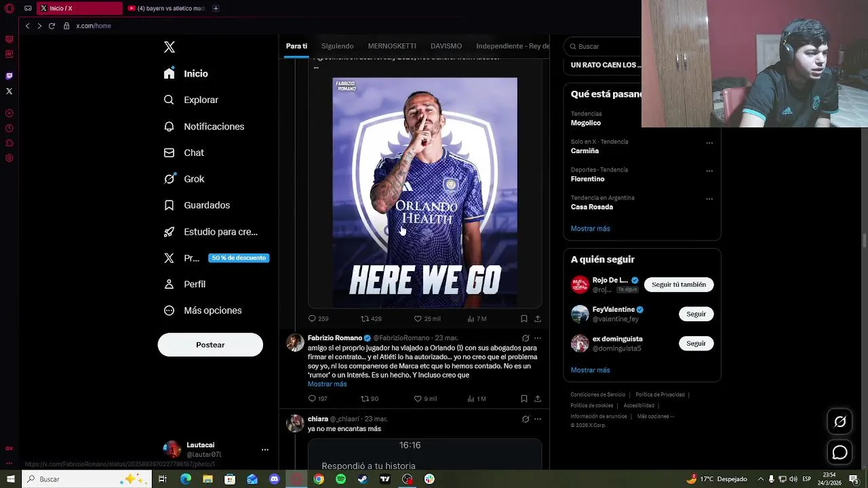Image resolution: width=868 pixels, height=488 pixels.
Task: Switch to the DAVISMO tab
Action: coord(446,46)
